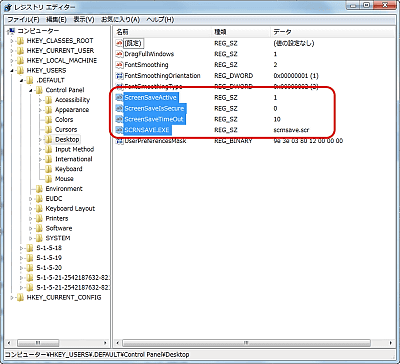Viewport: 400px width, 364px height.
Task: Click the ScreenSaveActive value icon
Action: [x=119, y=97]
